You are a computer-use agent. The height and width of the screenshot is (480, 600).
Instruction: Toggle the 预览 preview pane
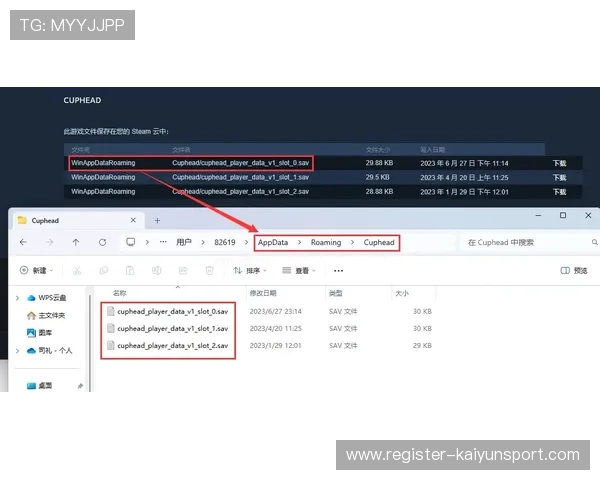click(574, 271)
